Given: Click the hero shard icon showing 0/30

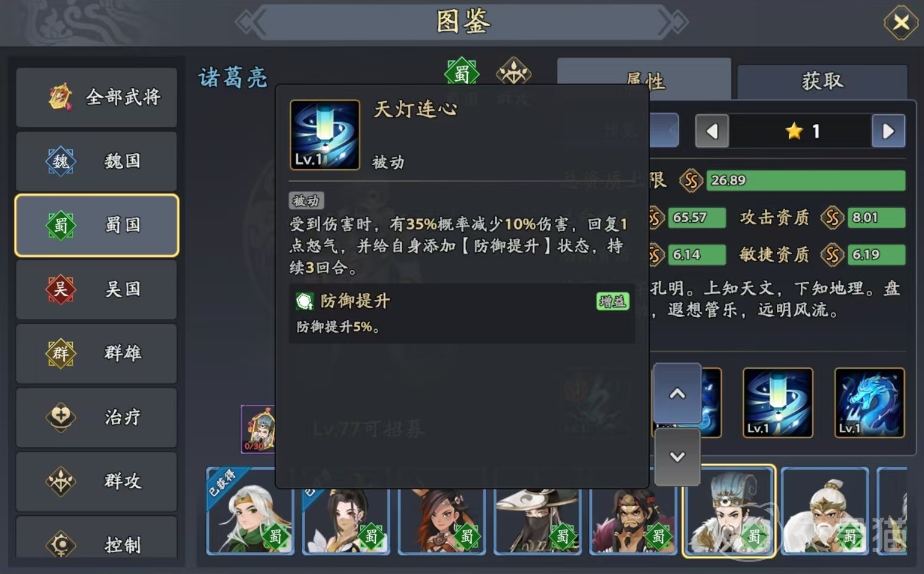Looking at the screenshot, I should [259, 429].
